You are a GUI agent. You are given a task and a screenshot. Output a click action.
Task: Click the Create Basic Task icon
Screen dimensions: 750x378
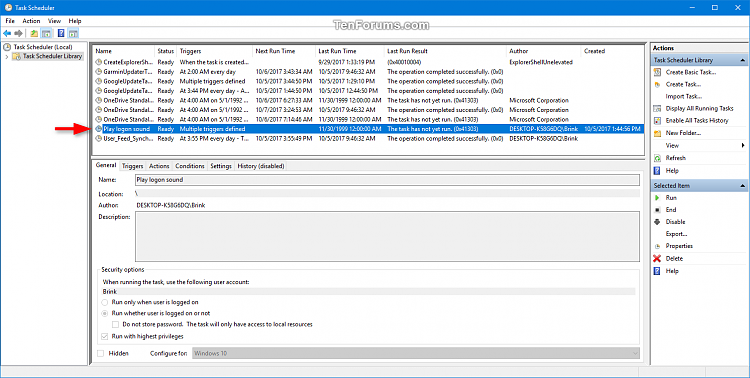(x=657, y=72)
